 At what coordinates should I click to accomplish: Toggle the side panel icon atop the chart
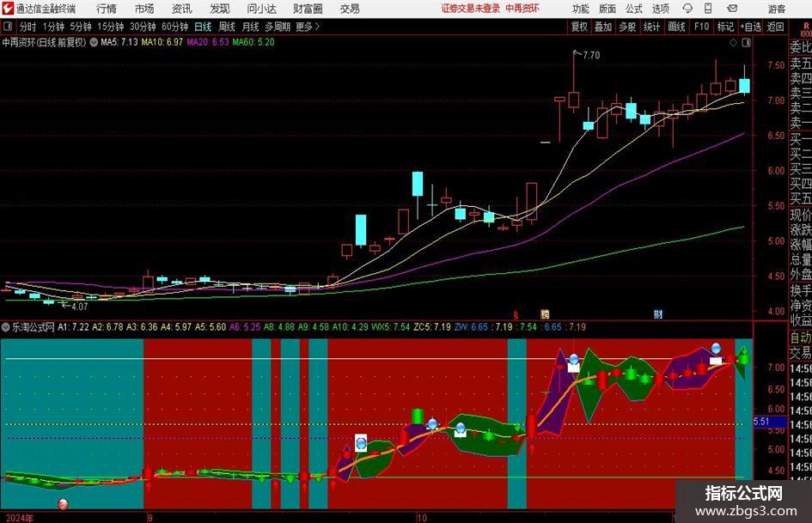tap(746, 43)
